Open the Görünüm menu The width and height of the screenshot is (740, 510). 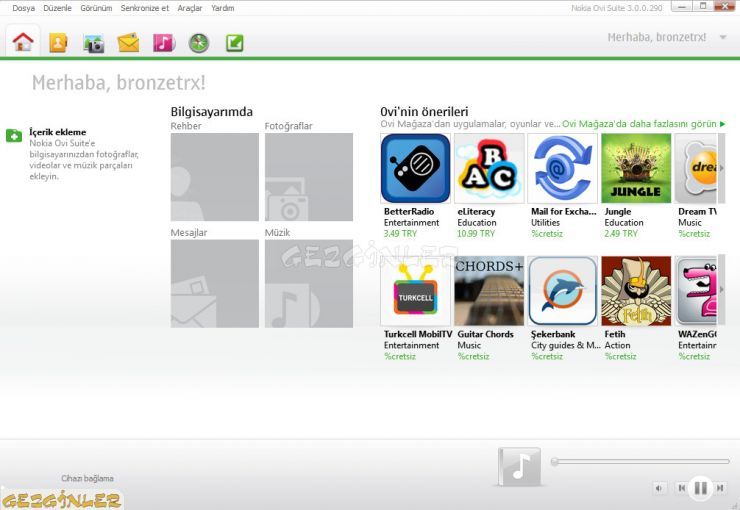coord(96,8)
